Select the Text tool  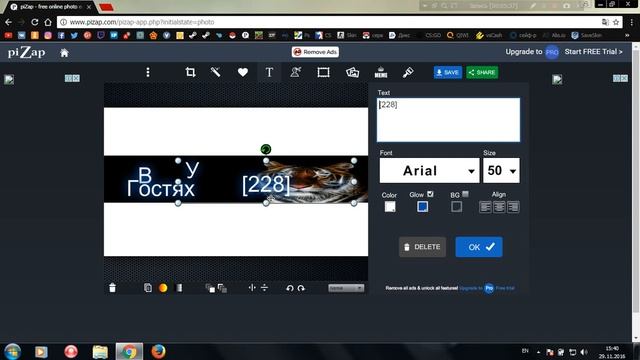269,72
